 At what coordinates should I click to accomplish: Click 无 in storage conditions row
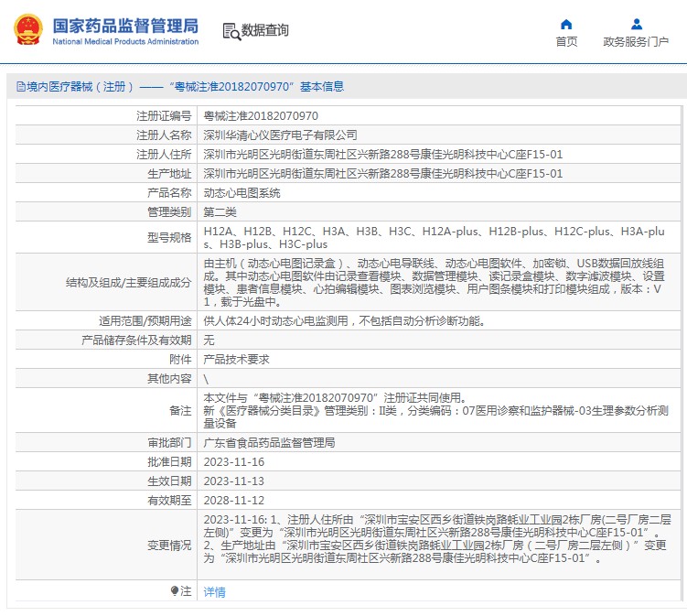coord(209,340)
